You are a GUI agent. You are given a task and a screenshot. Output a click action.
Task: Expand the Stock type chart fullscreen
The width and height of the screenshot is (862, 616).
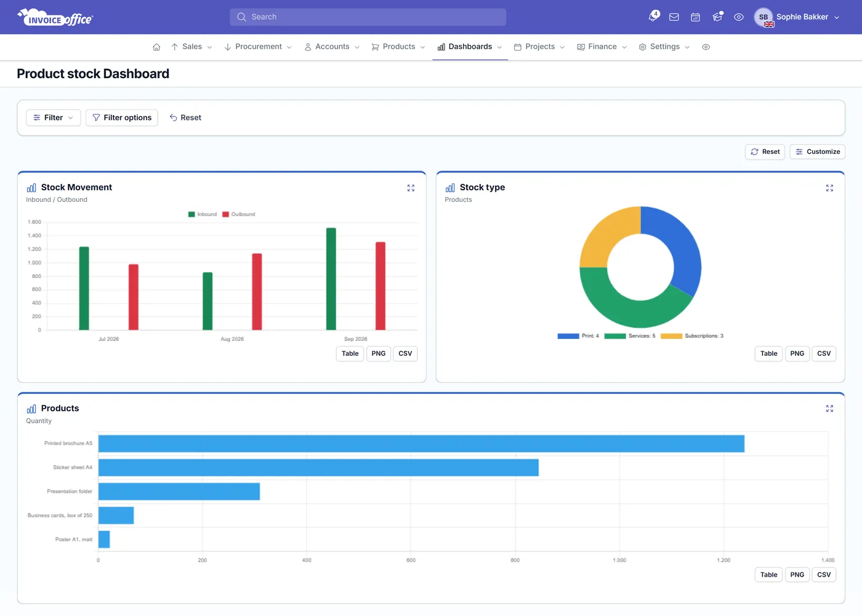coord(829,188)
